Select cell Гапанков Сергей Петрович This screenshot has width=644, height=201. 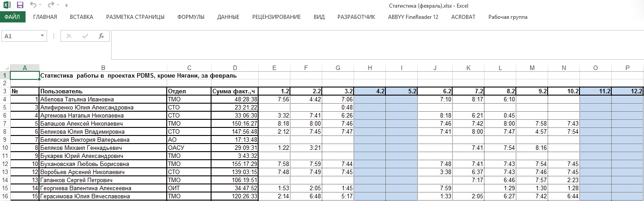point(103,180)
